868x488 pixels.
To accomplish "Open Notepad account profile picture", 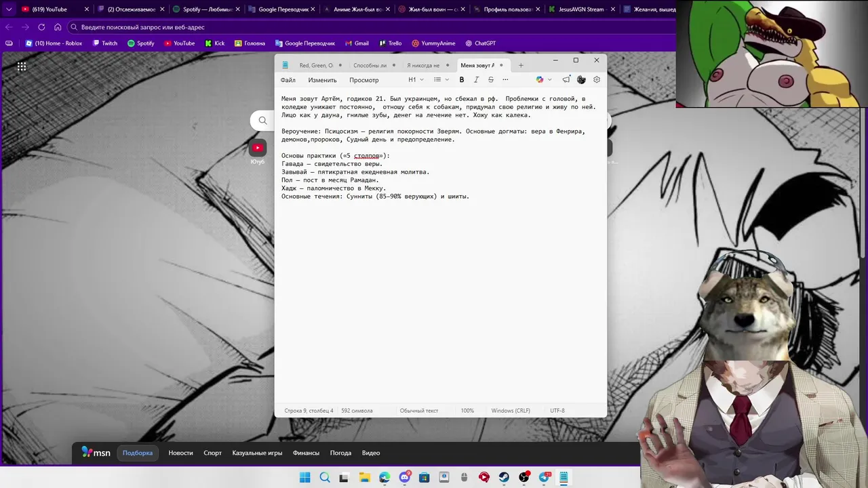I will coord(581,80).
